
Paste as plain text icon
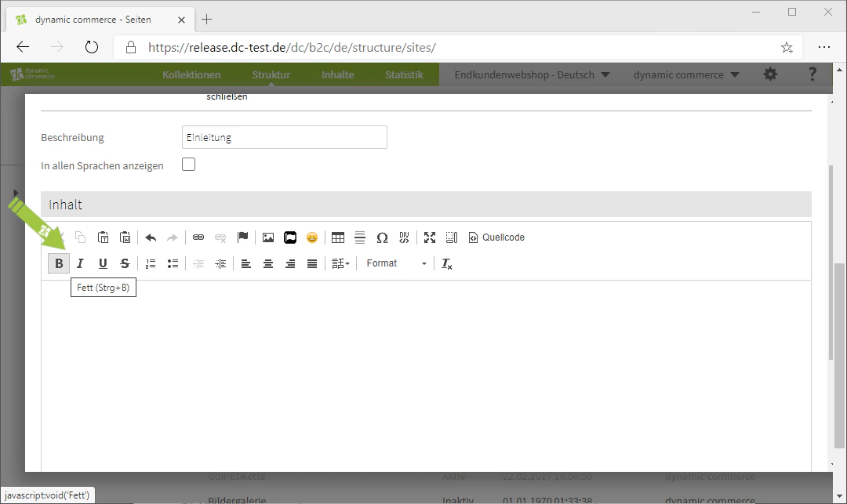(x=103, y=237)
